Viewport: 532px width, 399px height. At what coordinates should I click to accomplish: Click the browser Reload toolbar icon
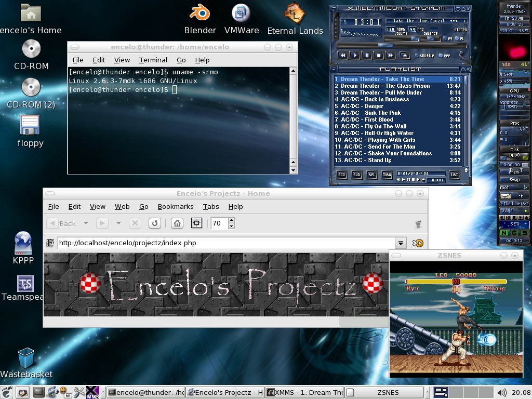[155, 223]
